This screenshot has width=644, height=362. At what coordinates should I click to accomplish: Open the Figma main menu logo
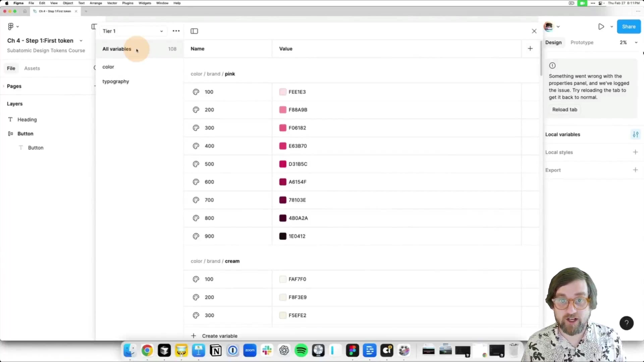[11, 26]
